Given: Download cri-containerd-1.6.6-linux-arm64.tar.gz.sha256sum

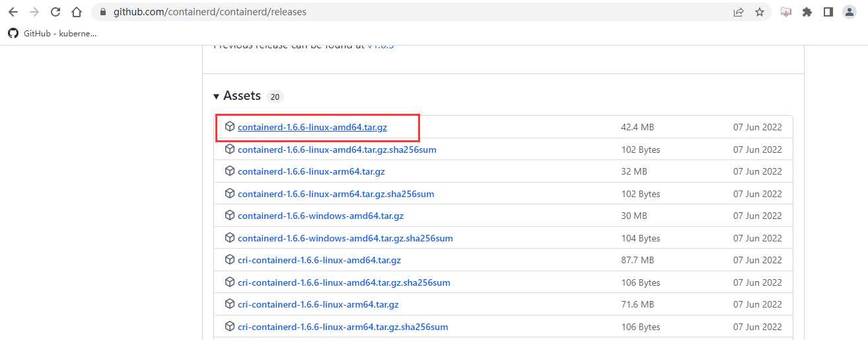Looking at the screenshot, I should click(343, 327).
